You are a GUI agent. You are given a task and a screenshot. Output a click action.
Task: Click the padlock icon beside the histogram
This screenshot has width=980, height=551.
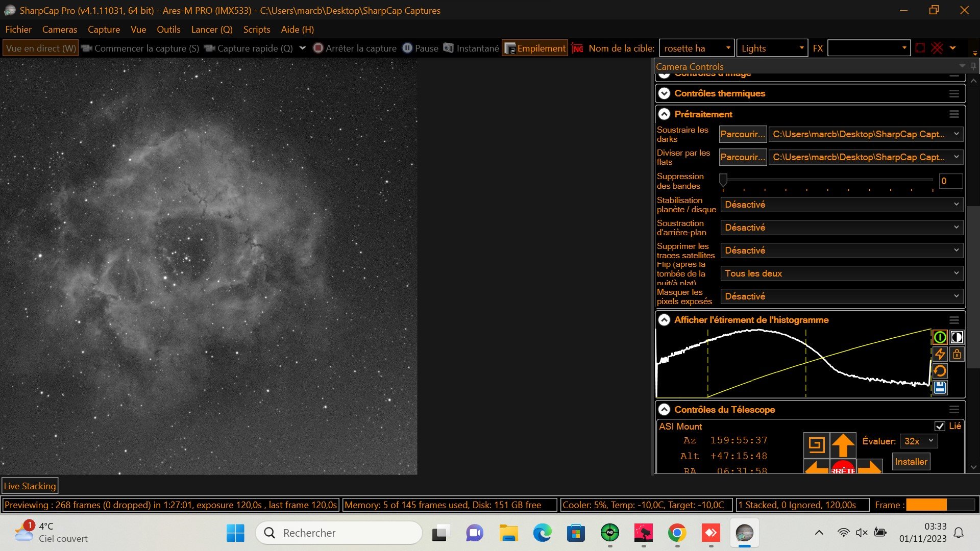[x=957, y=354]
